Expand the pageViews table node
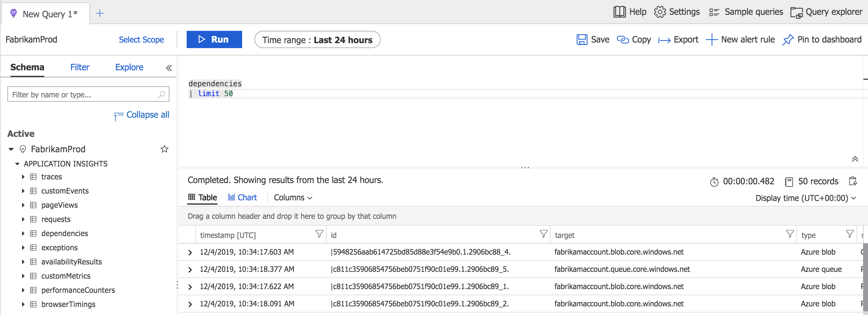The width and height of the screenshot is (868, 315). click(23, 205)
